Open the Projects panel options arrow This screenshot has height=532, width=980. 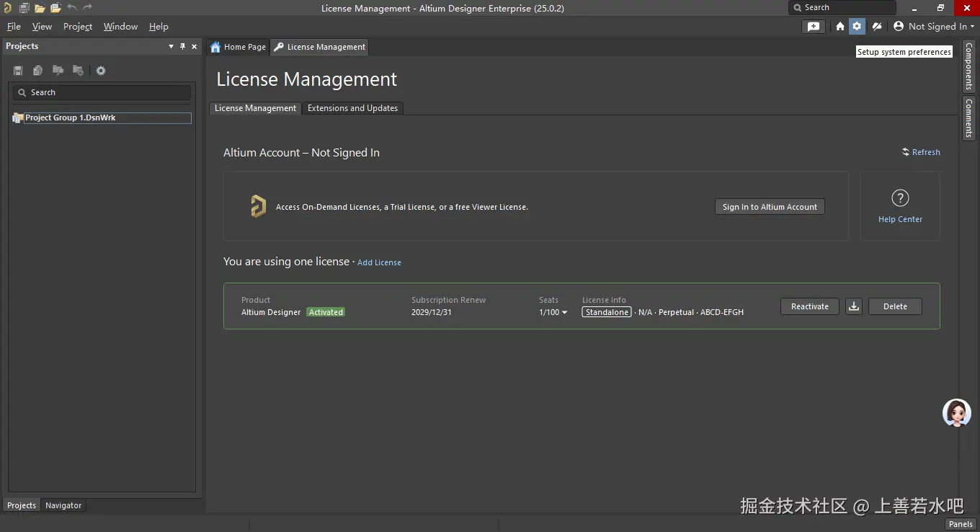pyautogui.click(x=171, y=46)
